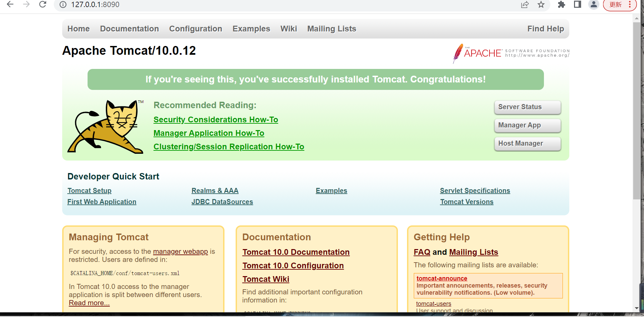Click the vertical scrollbar thumb

(637, 111)
